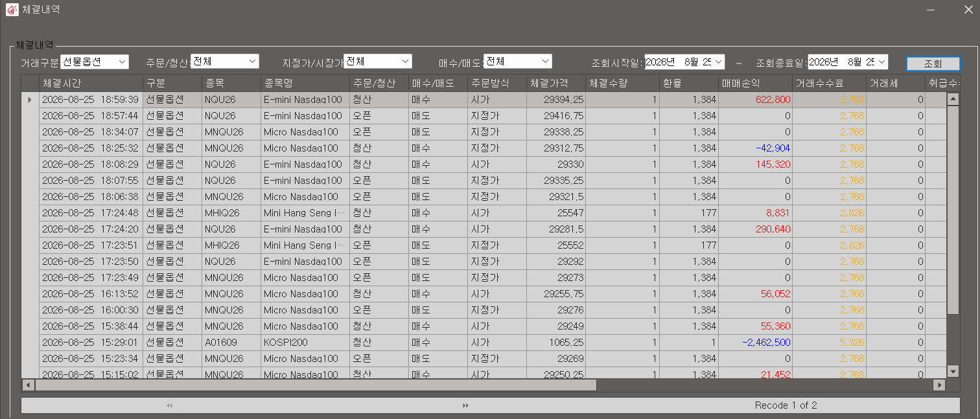Click the timestamp 18:08:29 cell
980x419 pixels.
[x=91, y=164]
